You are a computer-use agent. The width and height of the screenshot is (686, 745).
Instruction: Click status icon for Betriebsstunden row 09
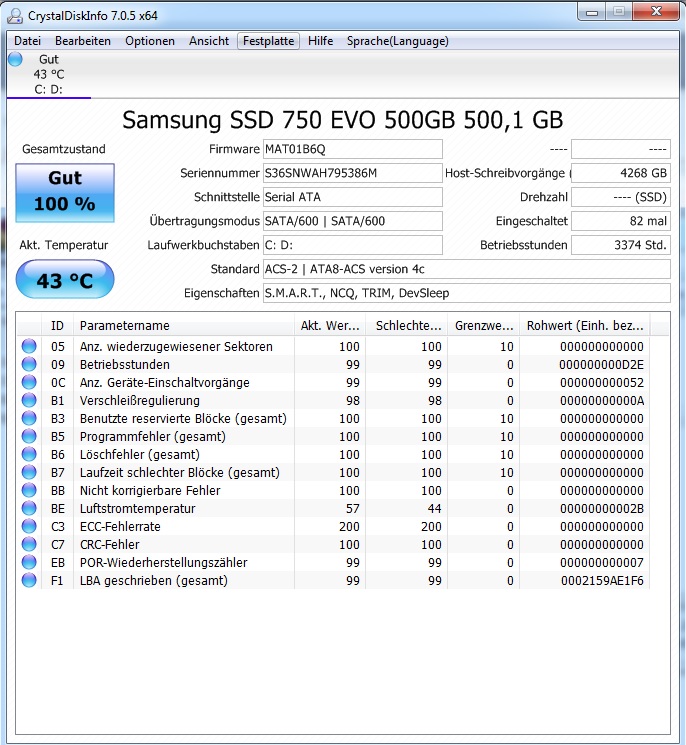click(x=29, y=364)
